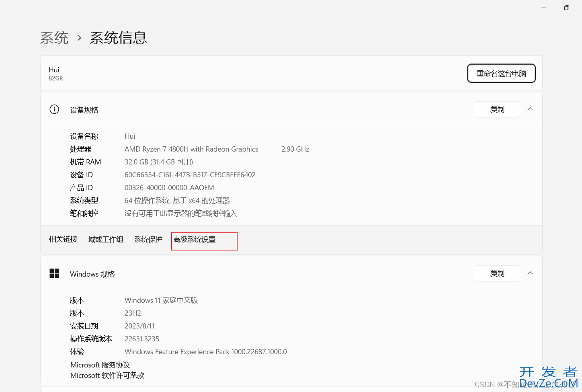Click the Windows logo icon beside Windows 规格
The image size is (582, 392).
click(54, 273)
